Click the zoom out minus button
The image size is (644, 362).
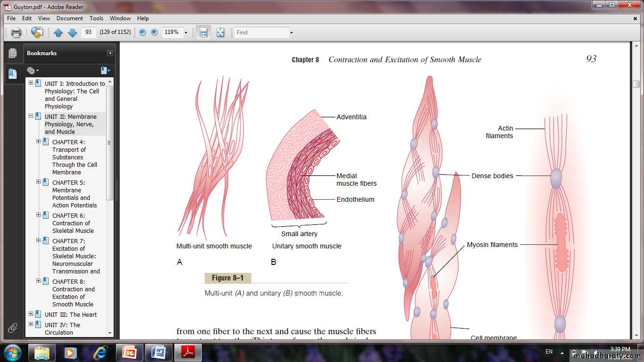(142, 33)
